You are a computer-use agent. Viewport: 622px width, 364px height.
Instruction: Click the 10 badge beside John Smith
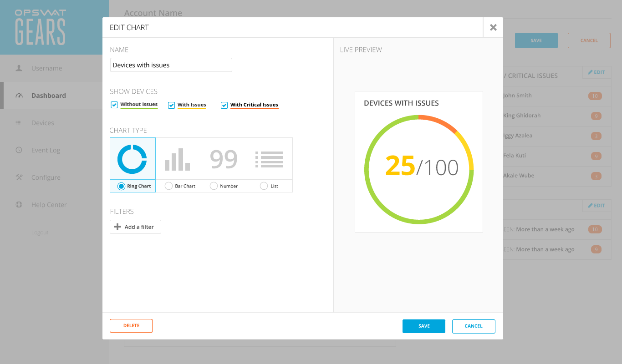tap(595, 96)
